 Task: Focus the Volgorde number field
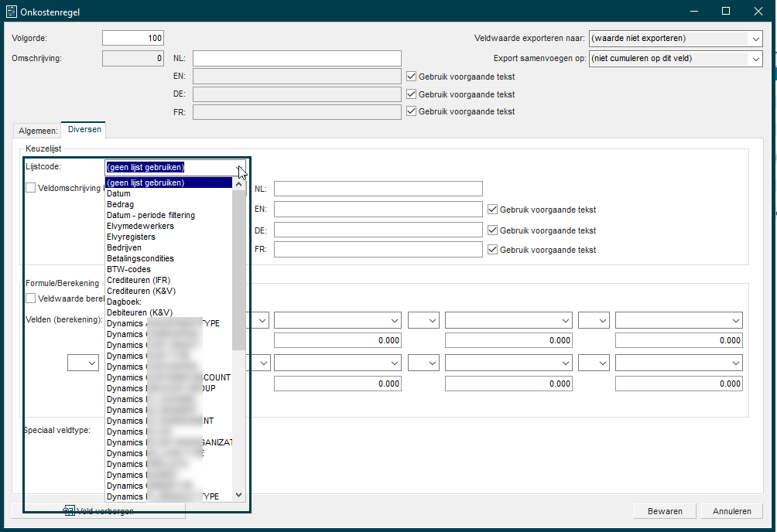pyautogui.click(x=133, y=38)
